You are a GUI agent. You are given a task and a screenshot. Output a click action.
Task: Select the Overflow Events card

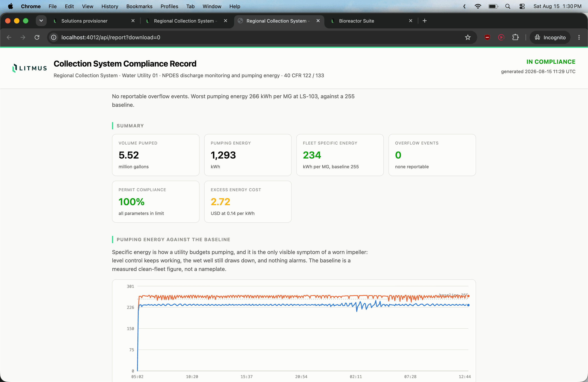[x=432, y=155]
